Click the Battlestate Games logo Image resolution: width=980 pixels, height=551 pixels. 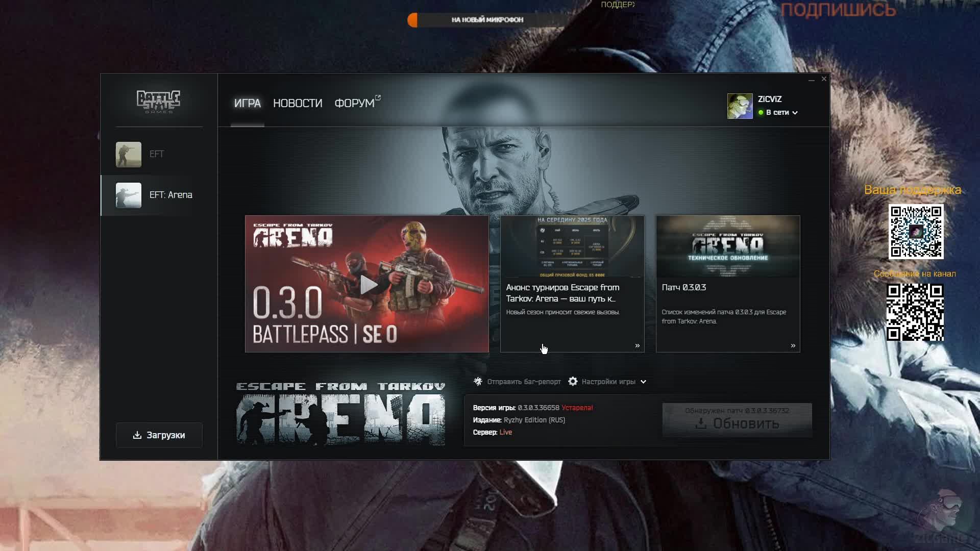(x=158, y=101)
